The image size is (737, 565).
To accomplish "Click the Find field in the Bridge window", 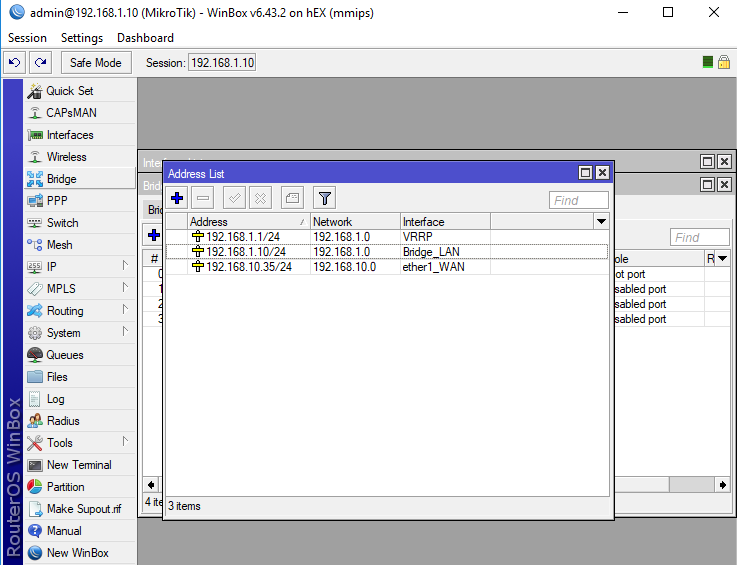I will tap(700, 237).
